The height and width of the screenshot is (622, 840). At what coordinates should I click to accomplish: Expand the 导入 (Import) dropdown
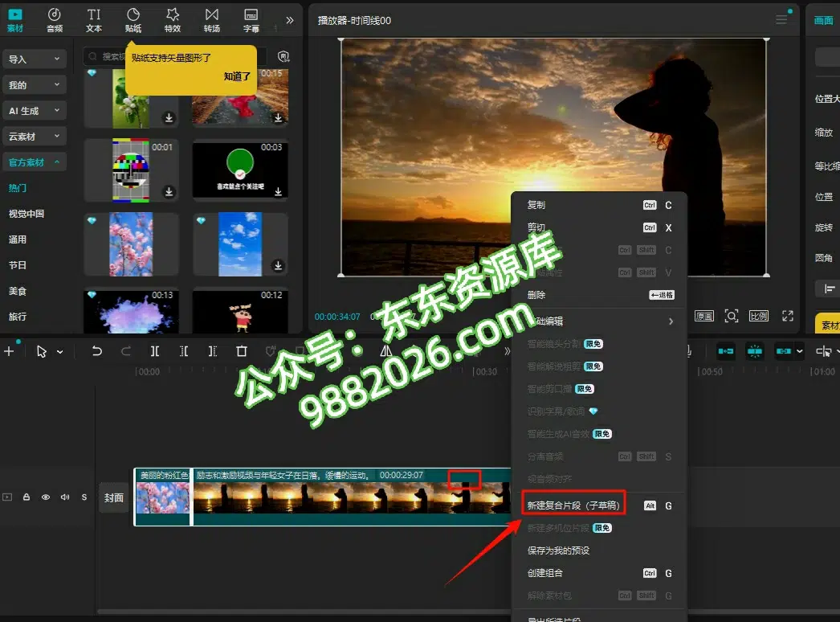point(35,59)
